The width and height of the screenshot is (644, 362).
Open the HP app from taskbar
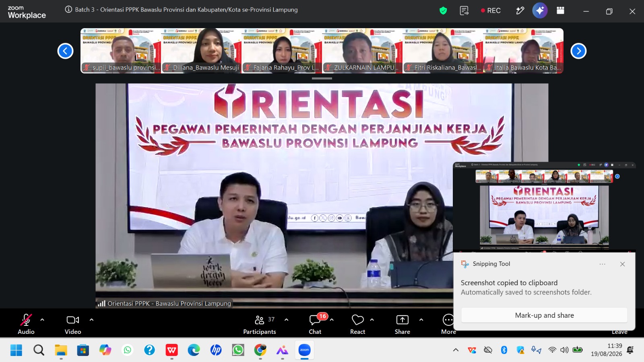click(x=216, y=350)
